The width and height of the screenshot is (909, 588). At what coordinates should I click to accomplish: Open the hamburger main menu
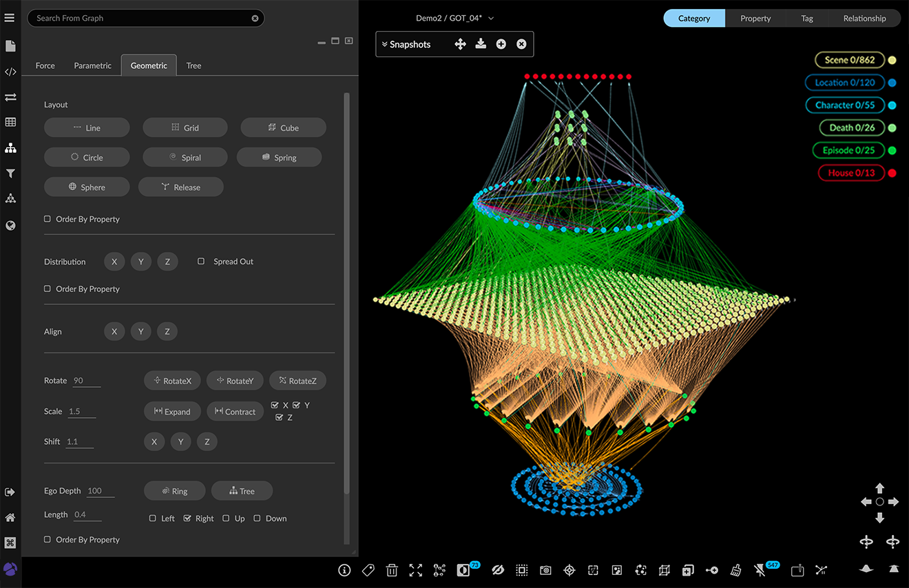[10, 18]
